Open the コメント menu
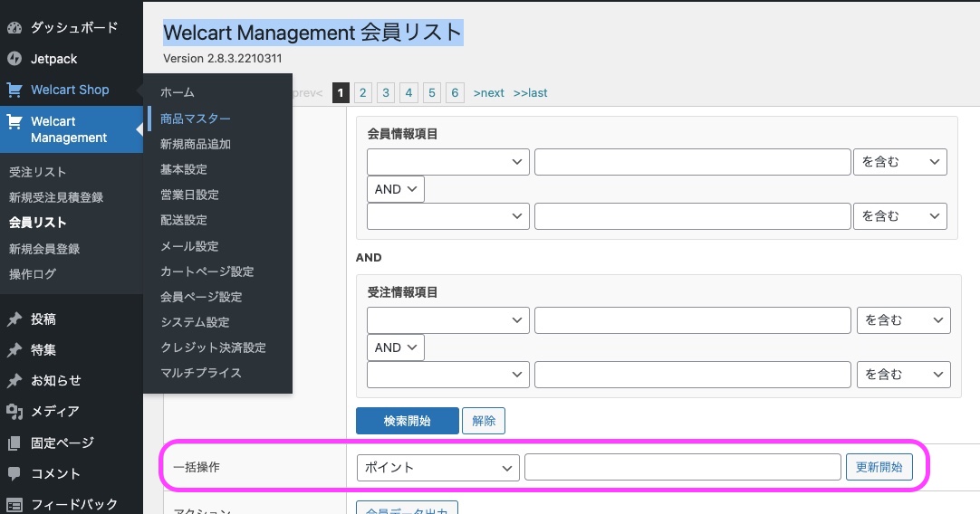The width and height of the screenshot is (980, 514). click(x=55, y=473)
